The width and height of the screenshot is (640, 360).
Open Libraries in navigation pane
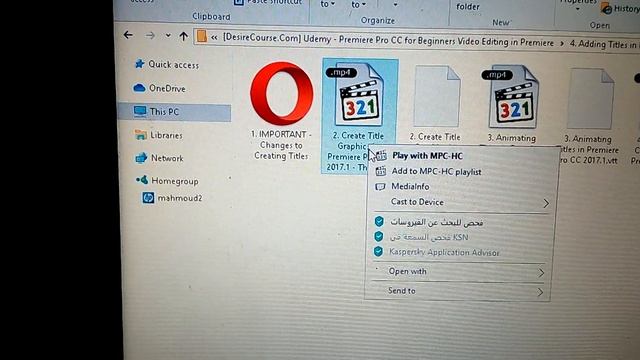[166, 135]
